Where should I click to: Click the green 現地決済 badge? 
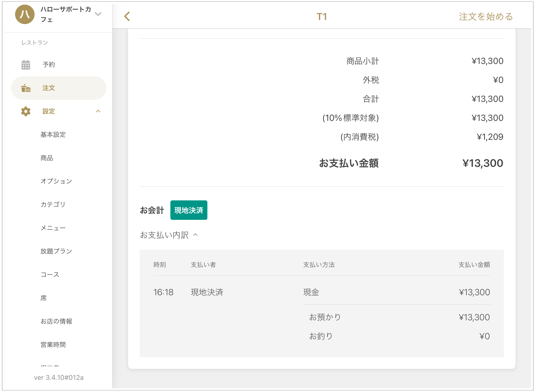(189, 210)
